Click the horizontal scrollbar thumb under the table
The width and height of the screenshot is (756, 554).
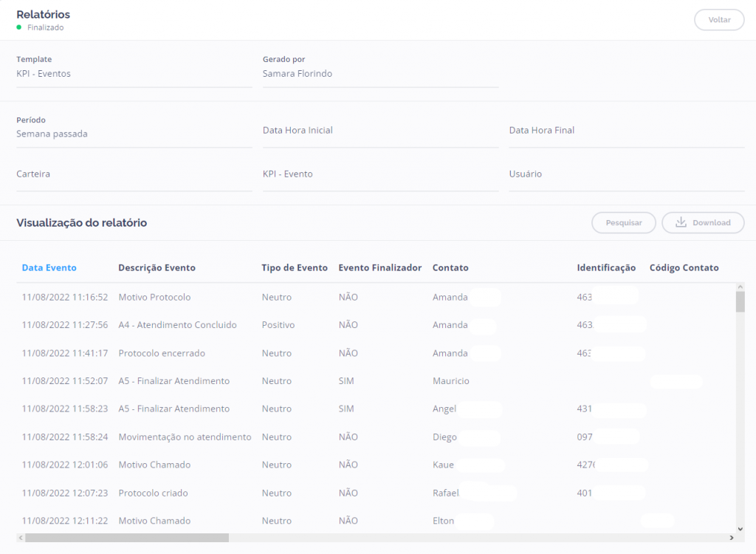point(126,538)
